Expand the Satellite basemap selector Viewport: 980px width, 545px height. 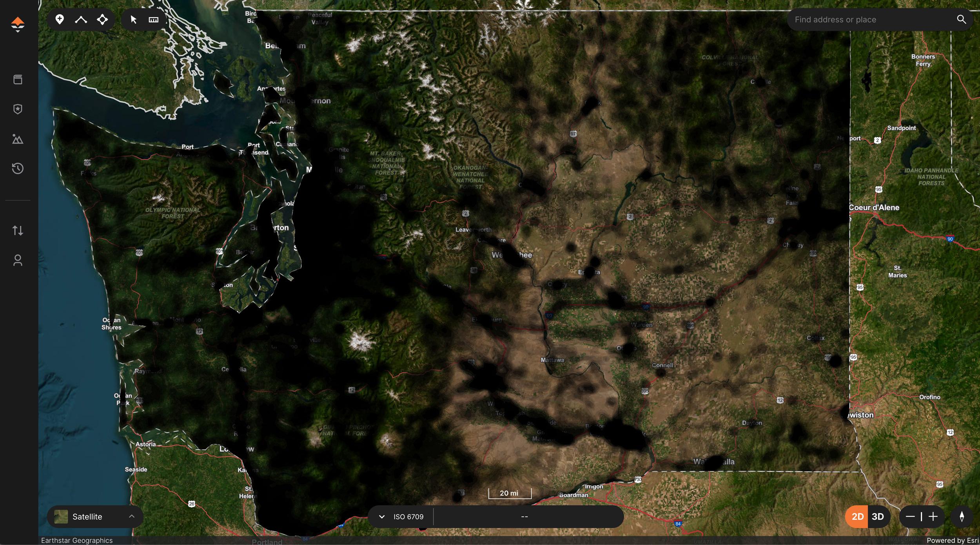[132, 516]
